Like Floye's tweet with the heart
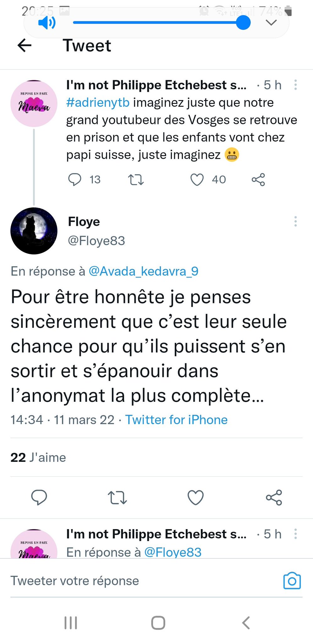 (195, 497)
